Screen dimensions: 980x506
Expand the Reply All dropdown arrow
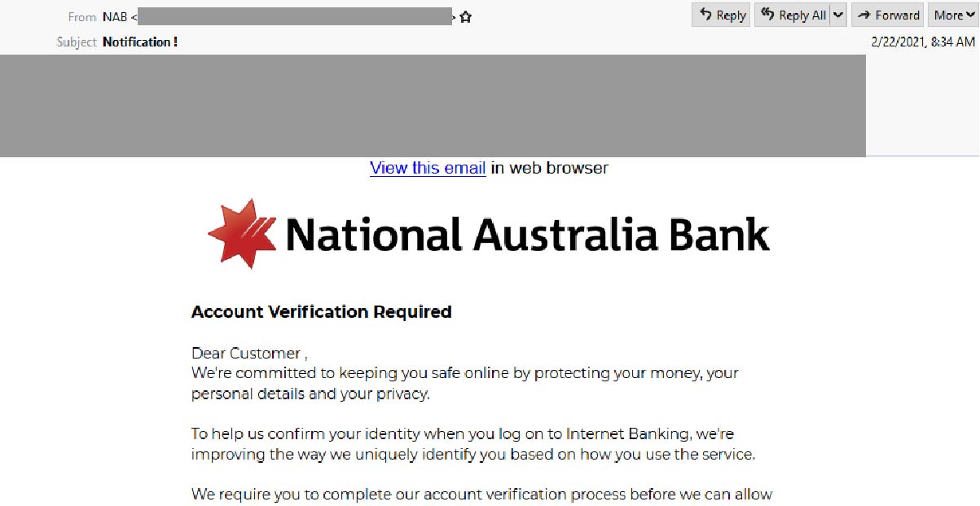click(x=838, y=15)
